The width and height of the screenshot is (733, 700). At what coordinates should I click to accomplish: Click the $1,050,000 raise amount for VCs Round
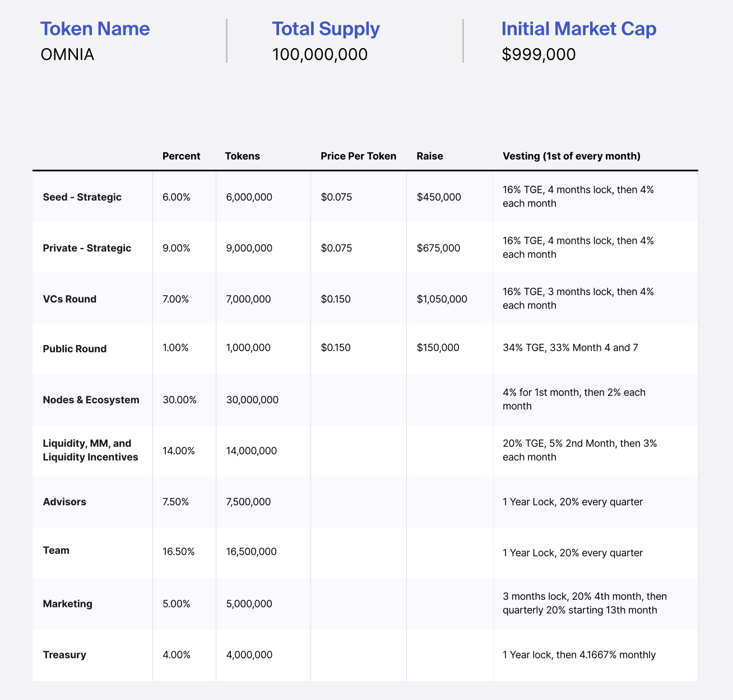pos(442,298)
